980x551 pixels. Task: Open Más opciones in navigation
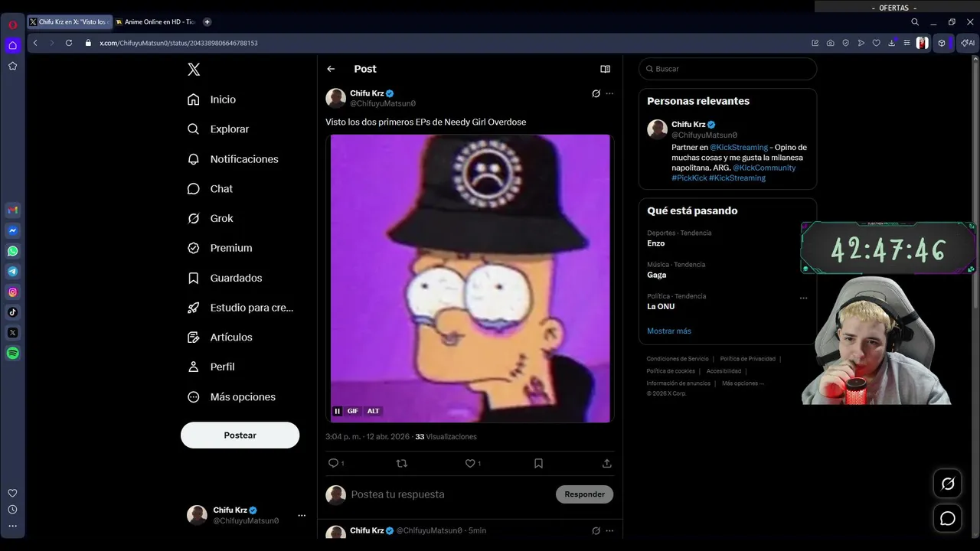(x=231, y=396)
